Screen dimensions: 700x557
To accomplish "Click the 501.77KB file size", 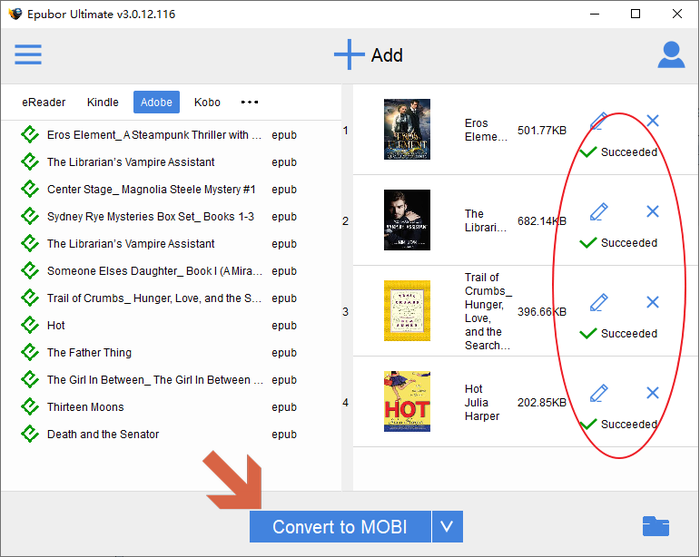I will [x=542, y=130].
